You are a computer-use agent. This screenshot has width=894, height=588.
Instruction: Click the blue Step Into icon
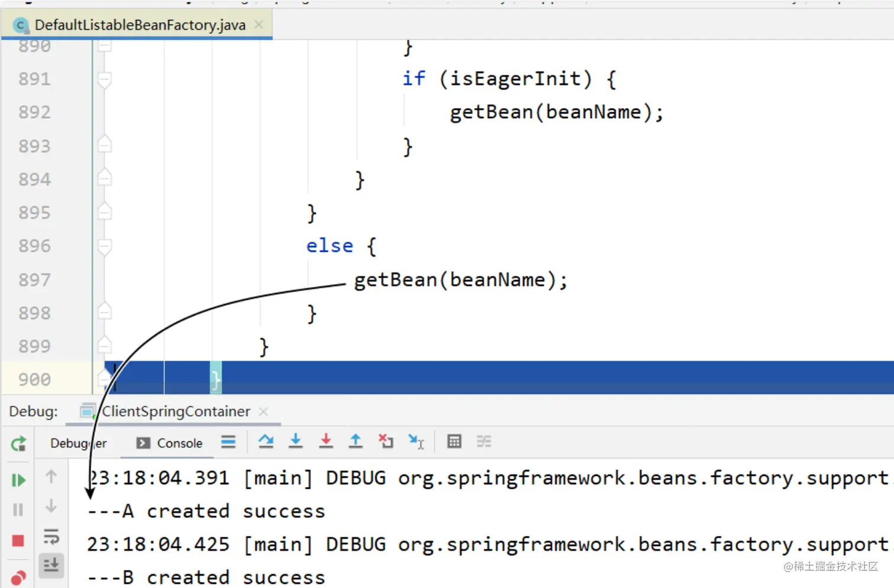point(296,441)
